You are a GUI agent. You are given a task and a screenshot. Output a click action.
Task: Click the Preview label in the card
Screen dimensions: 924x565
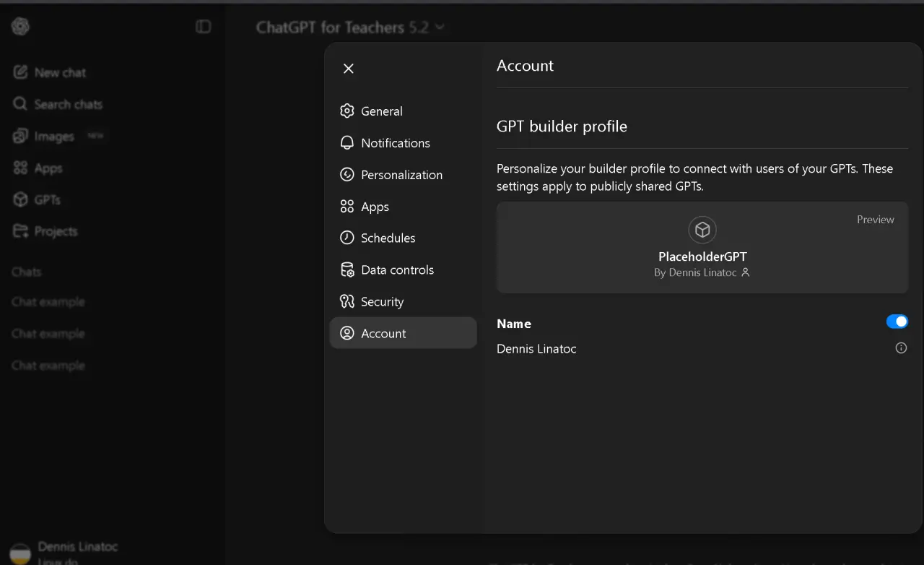click(x=876, y=220)
